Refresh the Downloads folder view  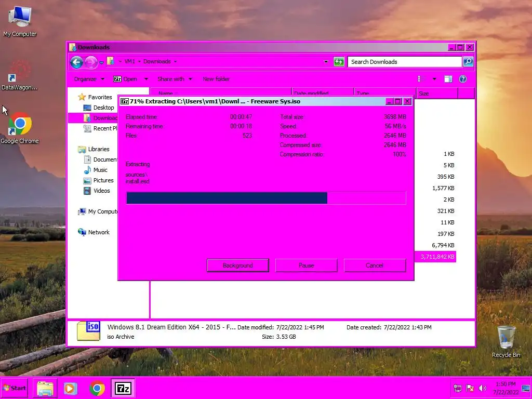pos(339,62)
